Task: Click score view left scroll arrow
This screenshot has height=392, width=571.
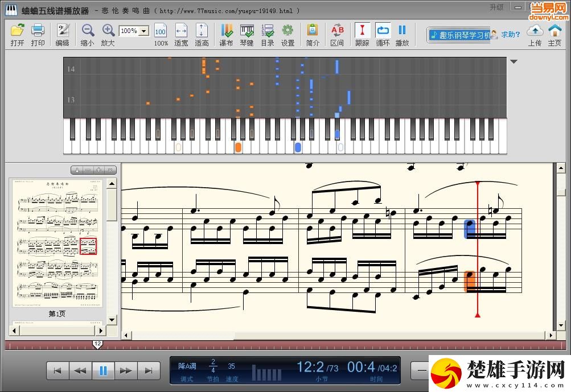Action: 126,335
